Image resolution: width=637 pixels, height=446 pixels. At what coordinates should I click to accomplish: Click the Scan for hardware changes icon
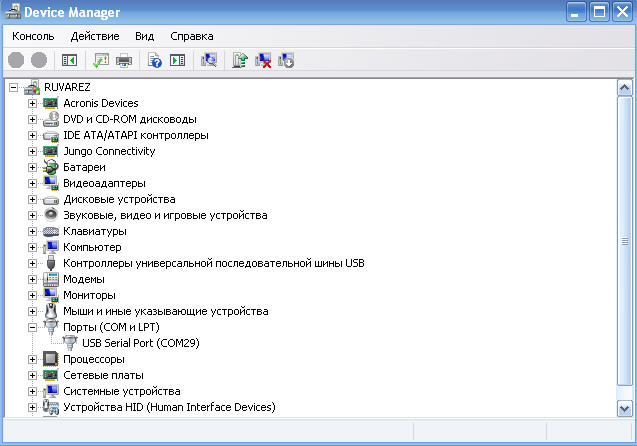(x=209, y=61)
